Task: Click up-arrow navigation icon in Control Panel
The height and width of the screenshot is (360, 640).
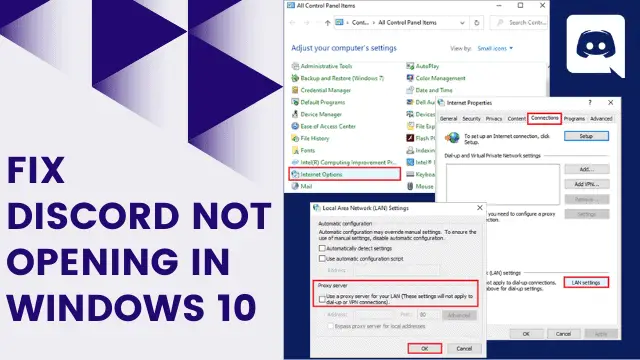Action: (x=327, y=23)
